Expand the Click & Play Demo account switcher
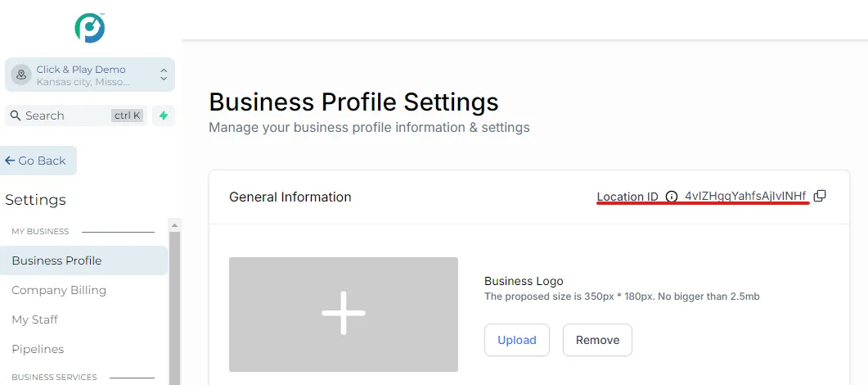This screenshot has height=385, width=868. (163, 75)
